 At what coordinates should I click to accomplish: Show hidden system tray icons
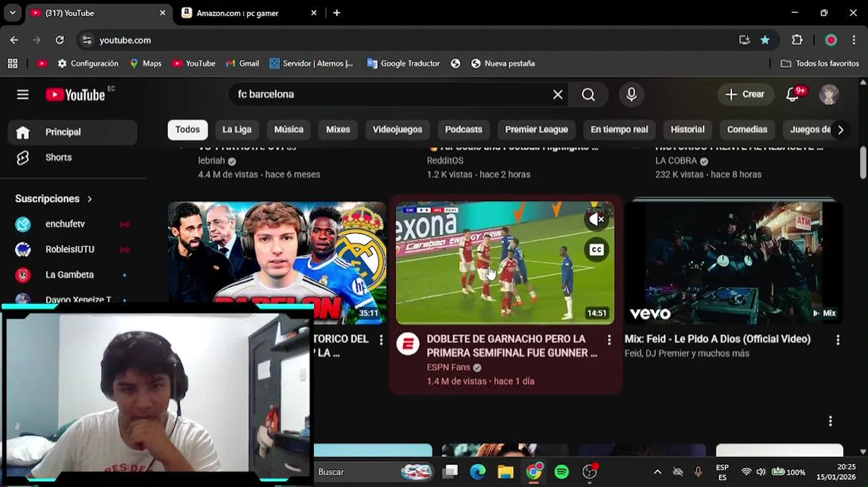[x=657, y=471]
